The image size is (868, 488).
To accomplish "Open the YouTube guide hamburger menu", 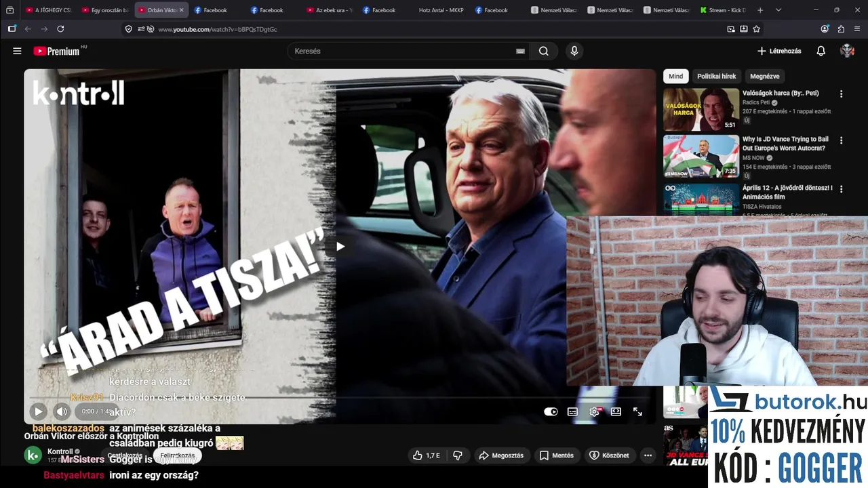I will (17, 51).
